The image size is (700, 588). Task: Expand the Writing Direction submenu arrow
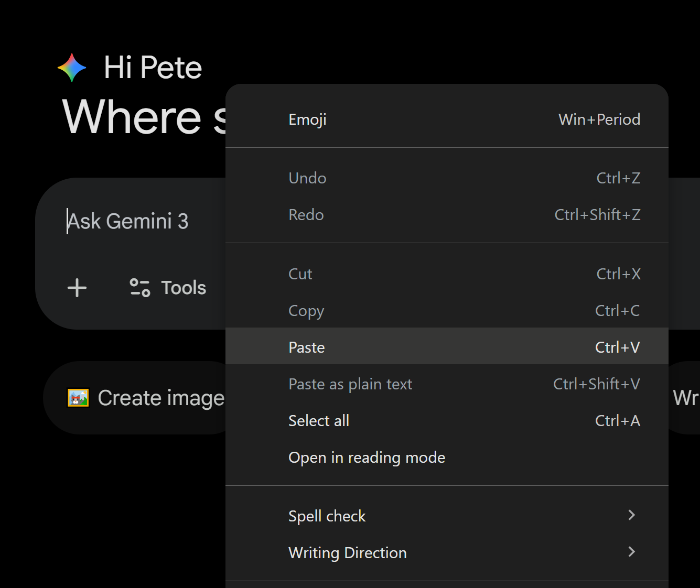coord(631,552)
